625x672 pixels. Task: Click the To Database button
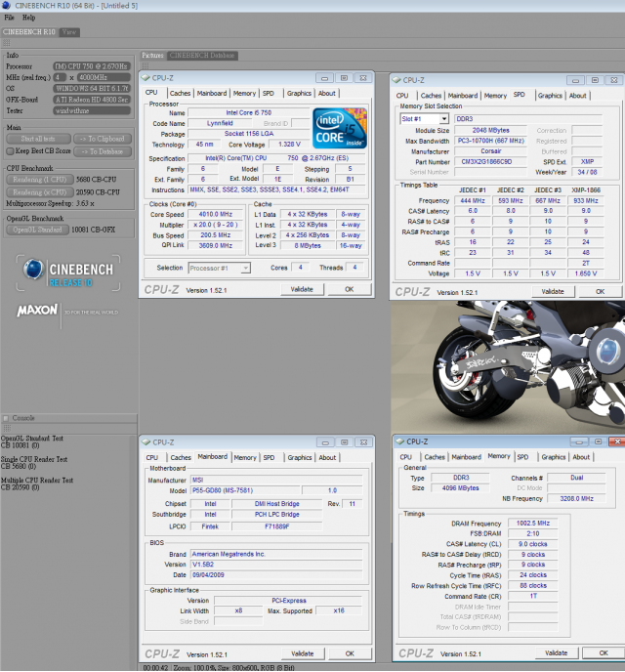(x=103, y=151)
